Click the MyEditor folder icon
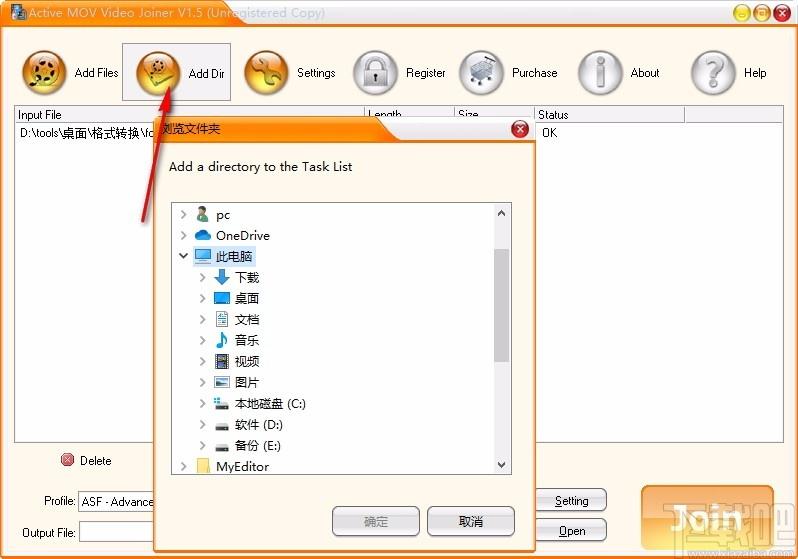Image resolution: width=798 pixels, height=559 pixels. (x=203, y=466)
